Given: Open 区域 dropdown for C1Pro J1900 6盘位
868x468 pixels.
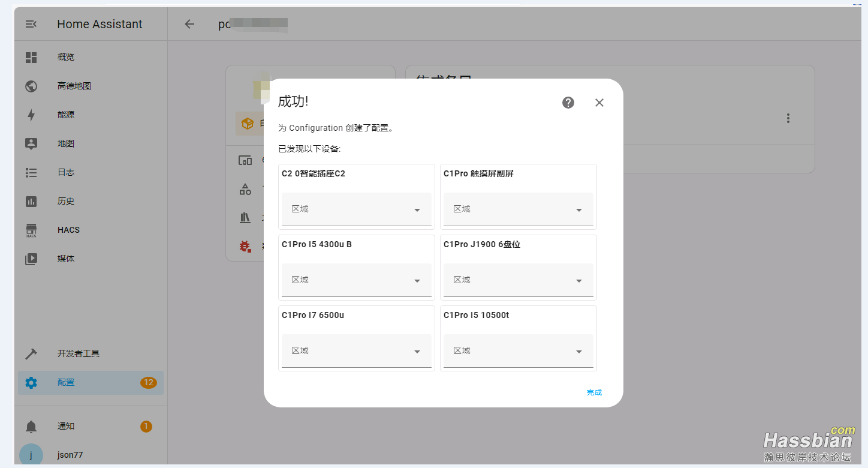Looking at the screenshot, I should tap(519, 280).
